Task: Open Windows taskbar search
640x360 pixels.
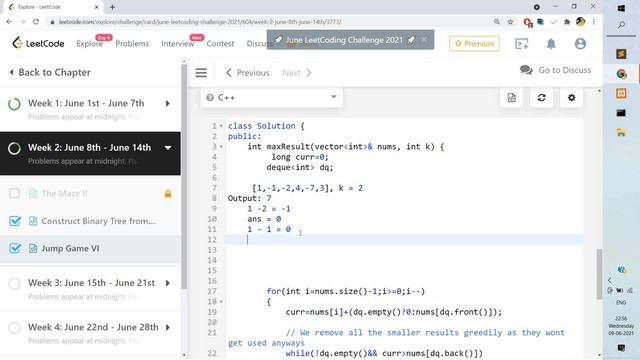Action: tap(621, 25)
